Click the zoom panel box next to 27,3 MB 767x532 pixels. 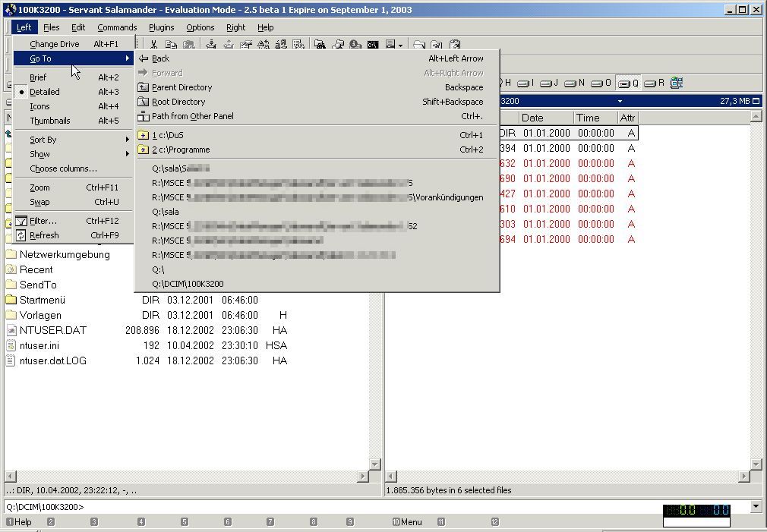756,101
